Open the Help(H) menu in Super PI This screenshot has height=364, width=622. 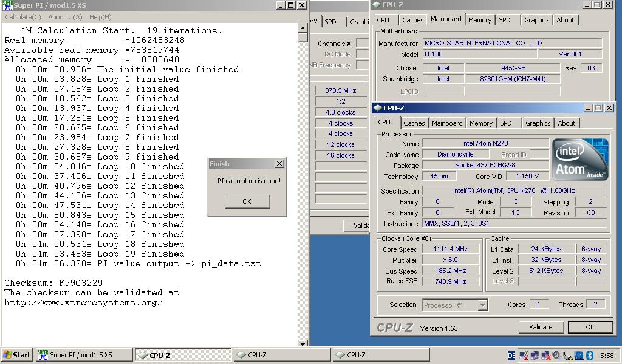[100, 17]
